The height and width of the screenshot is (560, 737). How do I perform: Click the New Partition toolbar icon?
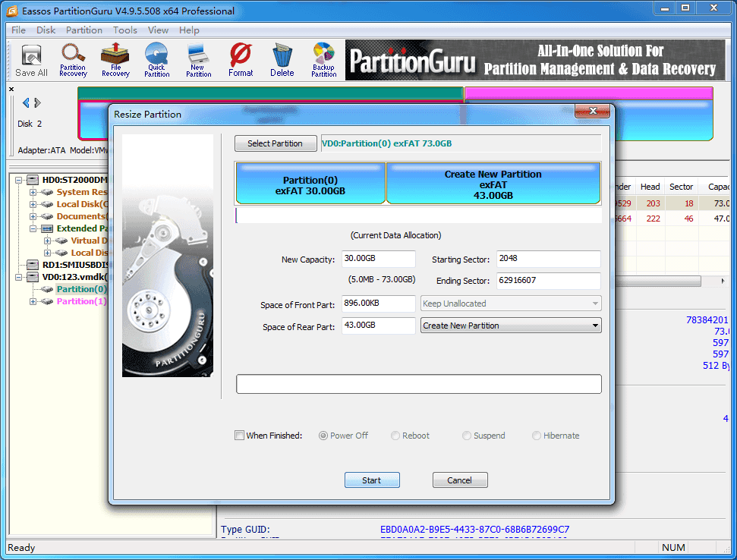[x=198, y=61]
